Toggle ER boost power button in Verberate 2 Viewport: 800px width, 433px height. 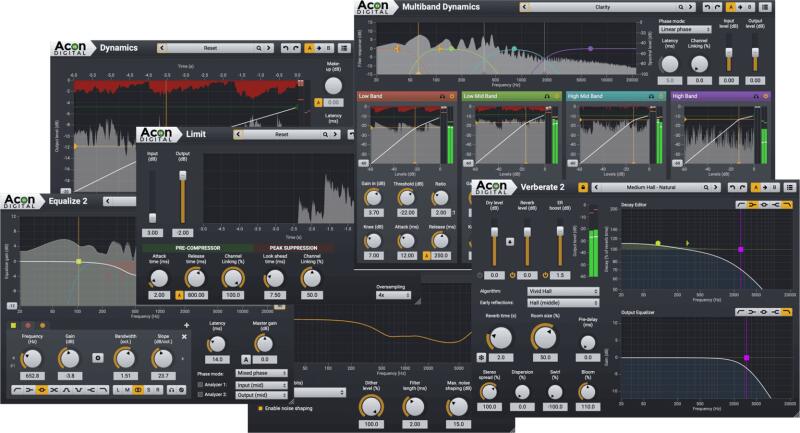545,275
